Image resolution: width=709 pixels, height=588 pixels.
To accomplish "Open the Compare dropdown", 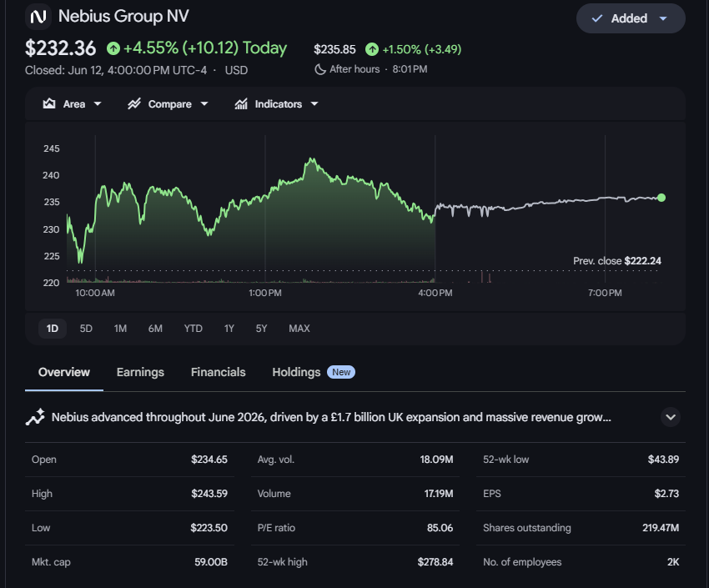I will pos(204,104).
